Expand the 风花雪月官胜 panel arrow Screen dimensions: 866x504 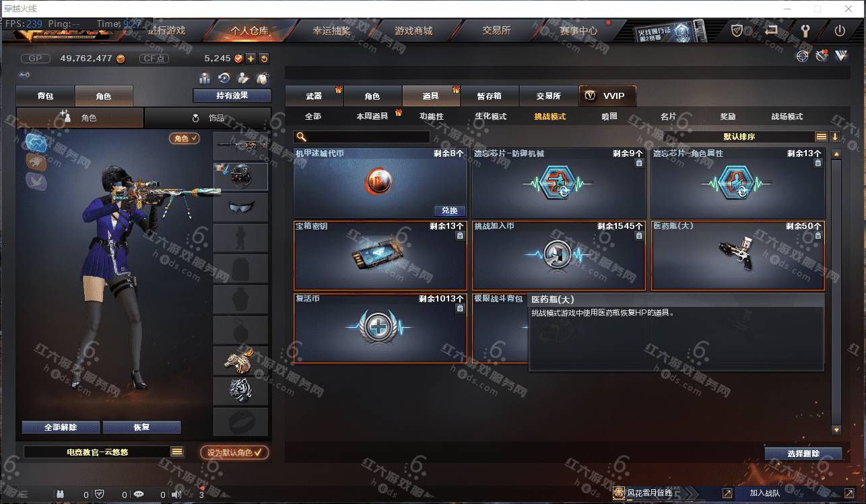tap(727, 493)
